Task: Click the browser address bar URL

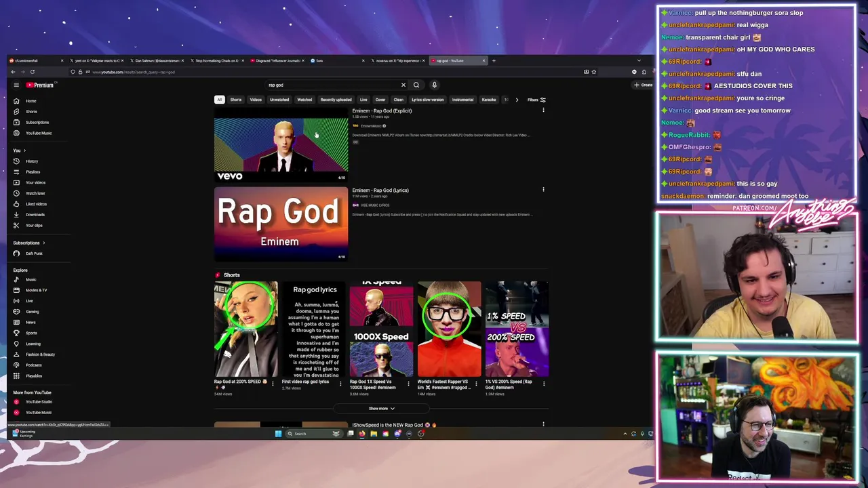Action: pos(134,72)
